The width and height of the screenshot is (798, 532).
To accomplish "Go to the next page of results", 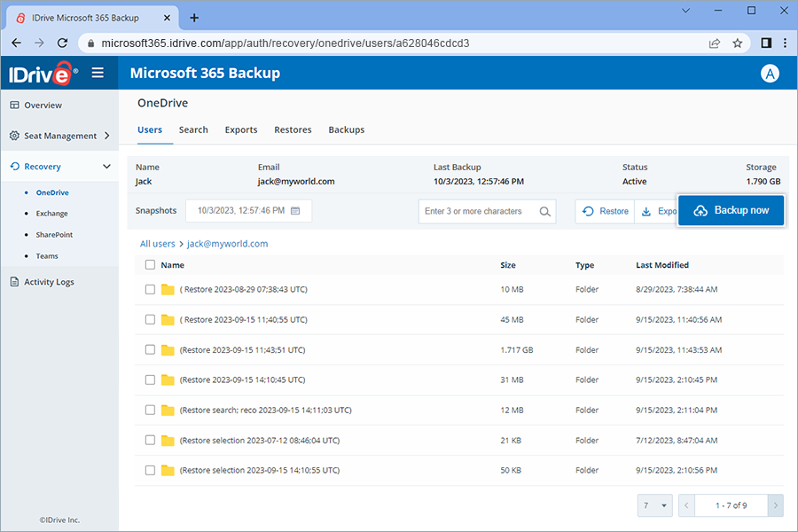I will click(x=776, y=505).
